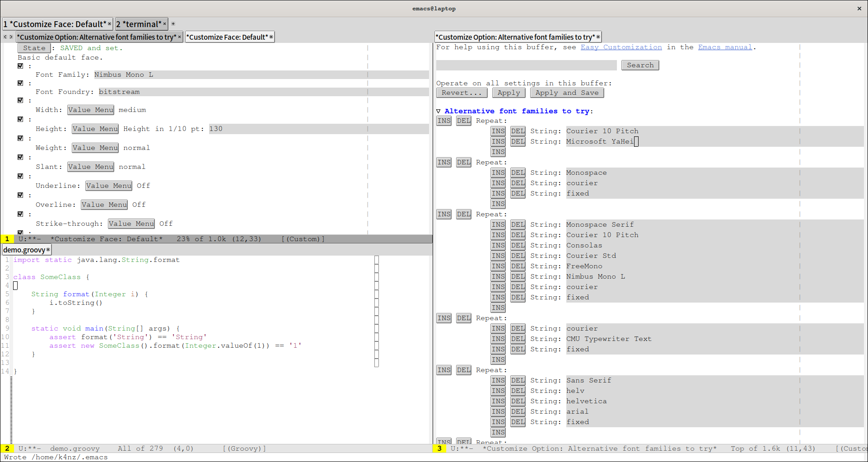Screen dimensions: 868x462
Task: Close the demo.groovy buffer tab
Action: (48, 250)
